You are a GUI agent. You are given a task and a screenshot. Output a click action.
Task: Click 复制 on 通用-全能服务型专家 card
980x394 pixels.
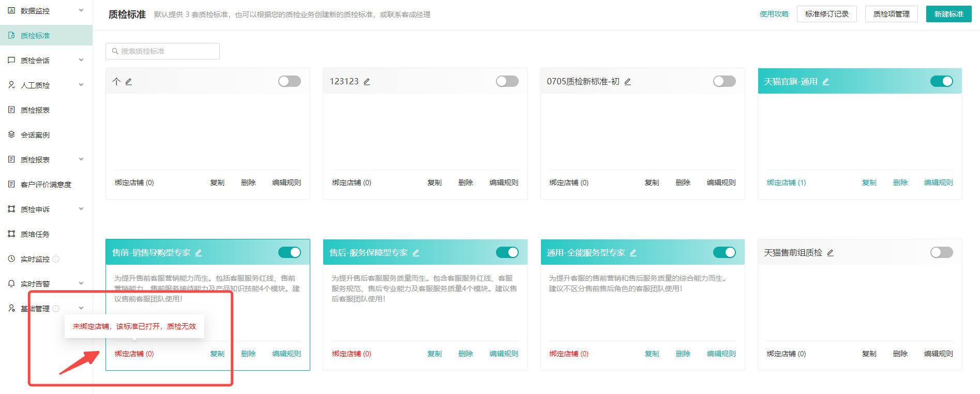click(652, 354)
